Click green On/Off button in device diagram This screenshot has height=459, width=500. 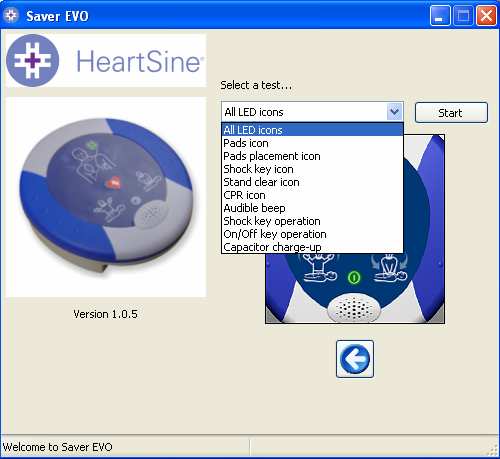(354, 277)
